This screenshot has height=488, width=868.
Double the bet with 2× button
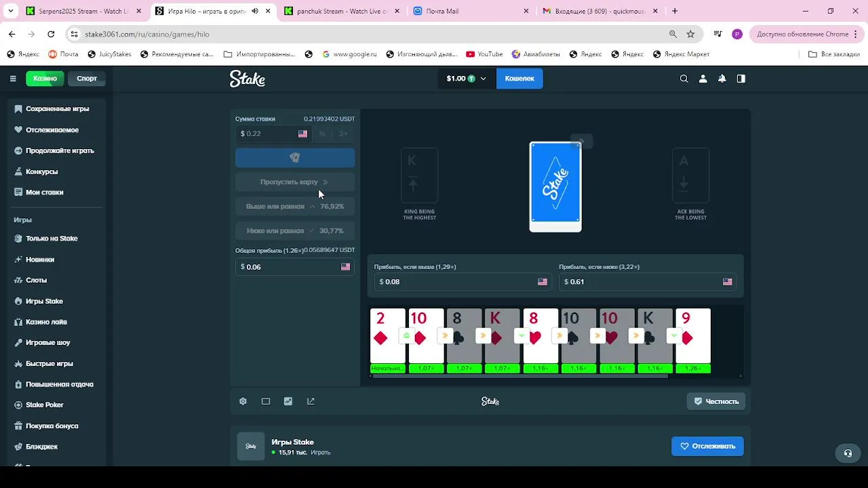coord(343,134)
